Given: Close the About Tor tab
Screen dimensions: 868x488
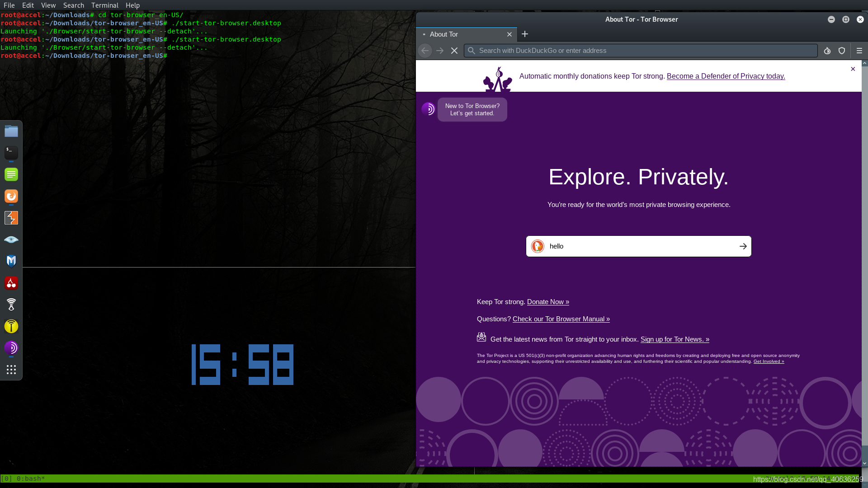Looking at the screenshot, I should [509, 34].
